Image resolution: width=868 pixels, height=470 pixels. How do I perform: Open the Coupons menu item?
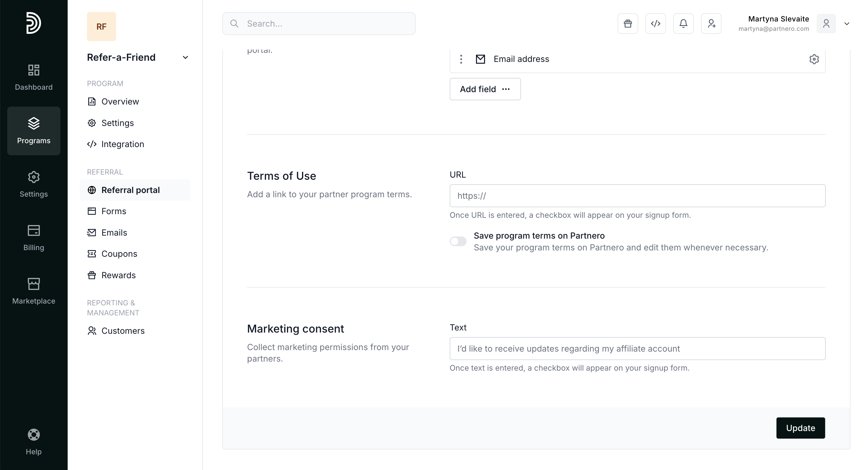(119, 254)
